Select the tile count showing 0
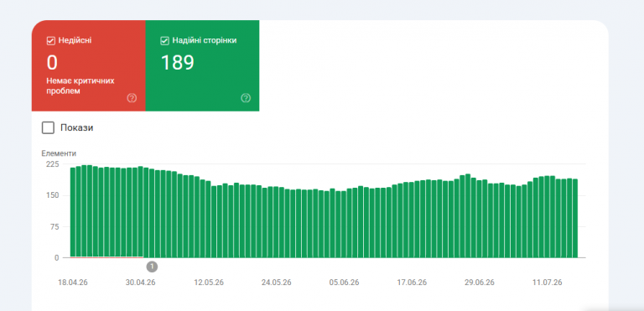The height and width of the screenshot is (311, 644). [52, 63]
